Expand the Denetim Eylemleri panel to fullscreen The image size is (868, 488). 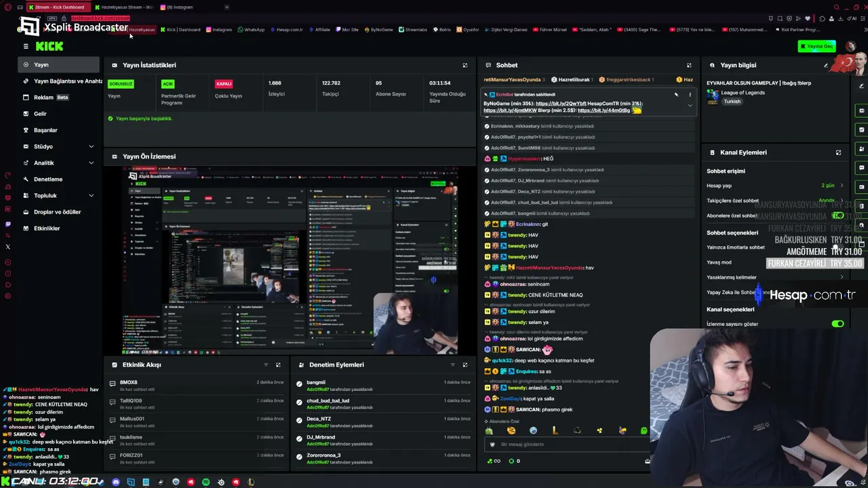(x=465, y=365)
